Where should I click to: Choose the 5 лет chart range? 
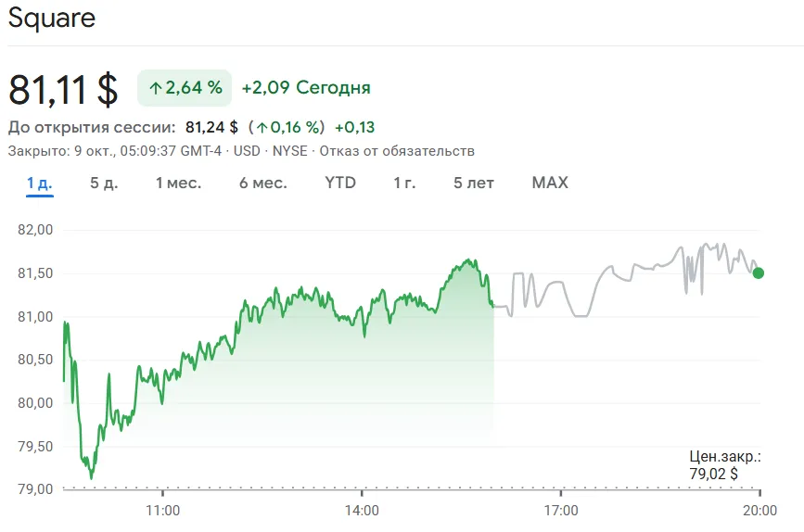pyautogui.click(x=474, y=183)
